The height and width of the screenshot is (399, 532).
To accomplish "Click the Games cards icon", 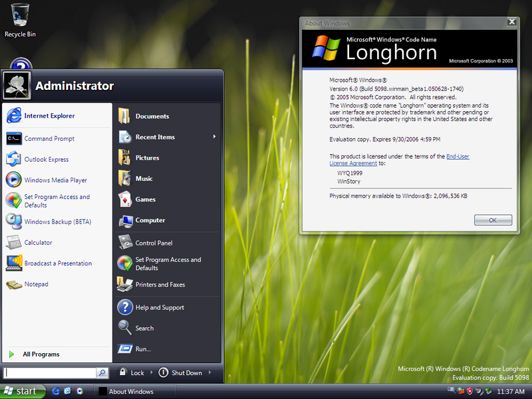I will pos(125,199).
